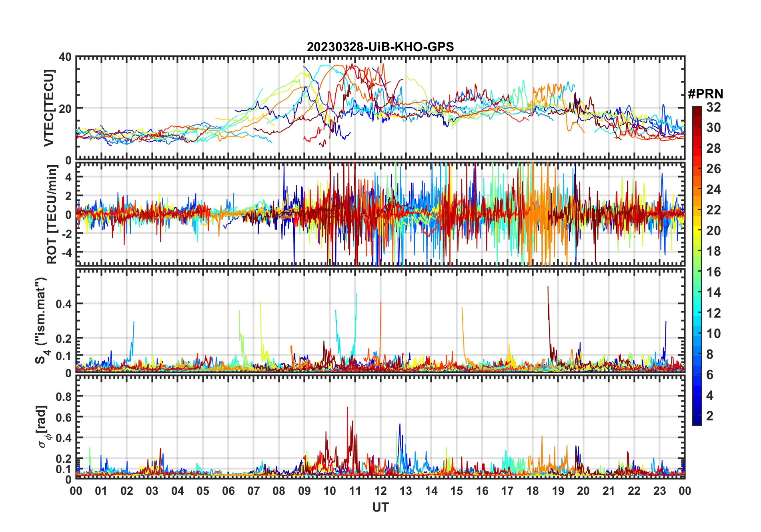Pick the dark blue end of the PRN colorbar
This screenshot has width=761, height=532.
[697, 420]
